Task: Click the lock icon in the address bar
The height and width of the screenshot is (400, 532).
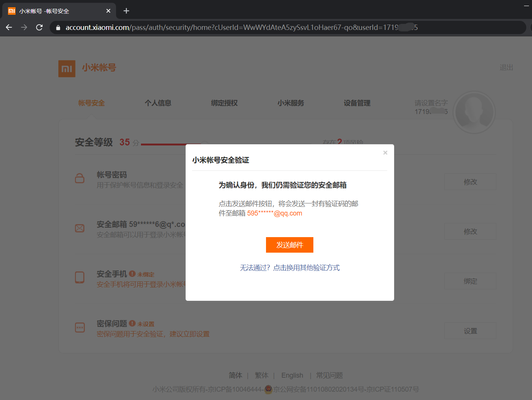Action: (58, 28)
